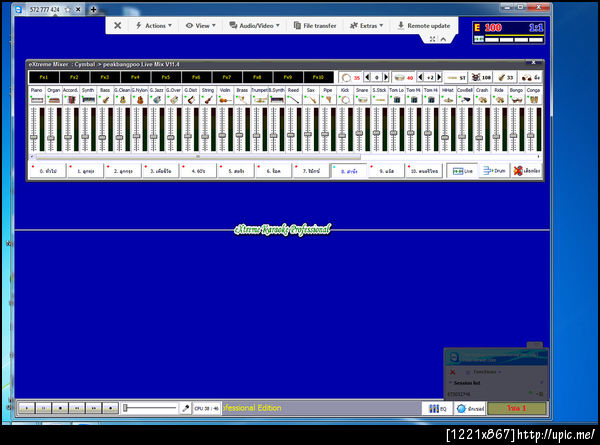600x445 pixels.
Task: Select the Kick drum channel icon
Action: [345, 100]
